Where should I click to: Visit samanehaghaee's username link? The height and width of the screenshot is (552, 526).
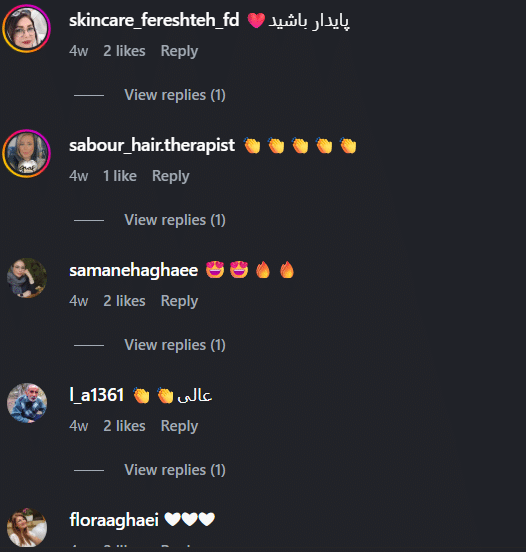point(133,270)
